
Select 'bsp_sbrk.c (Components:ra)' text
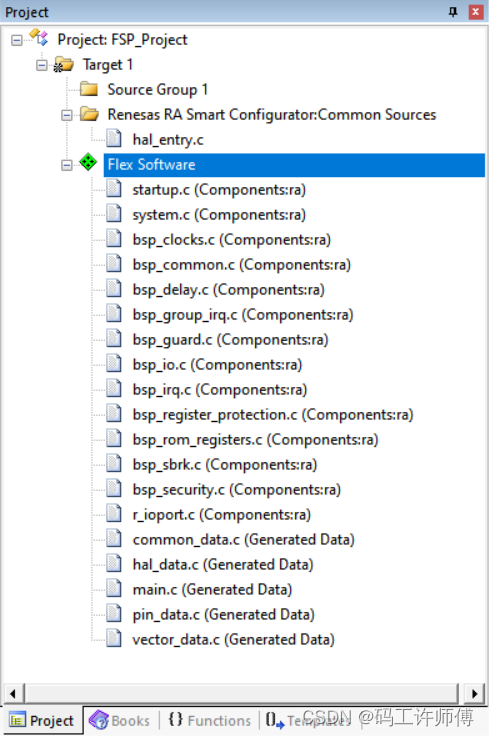[x=225, y=465]
